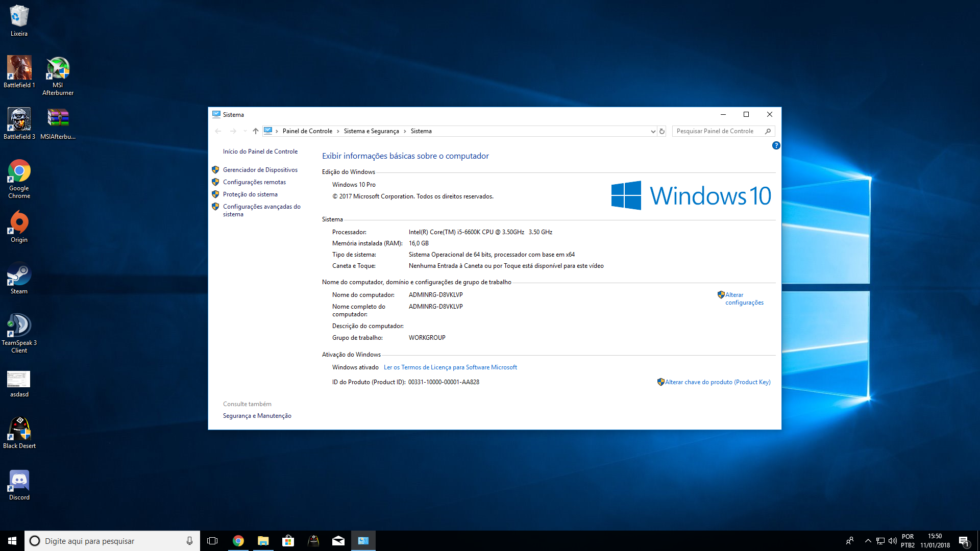Go up one level in Control Panel
Image resolution: width=980 pixels, height=551 pixels.
coord(256,131)
